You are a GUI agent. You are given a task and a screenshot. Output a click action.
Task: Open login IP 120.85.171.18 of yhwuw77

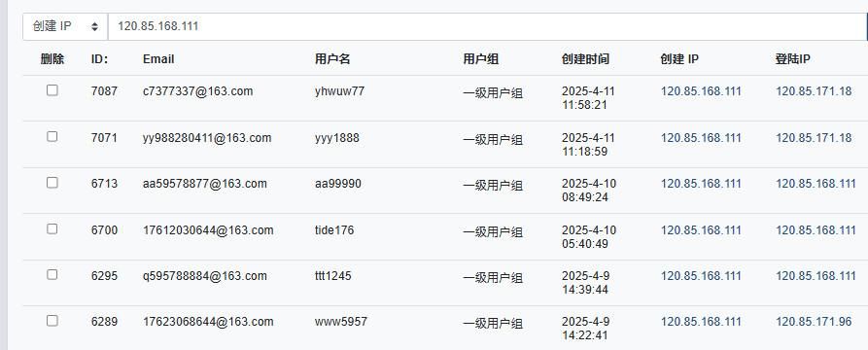pos(814,91)
